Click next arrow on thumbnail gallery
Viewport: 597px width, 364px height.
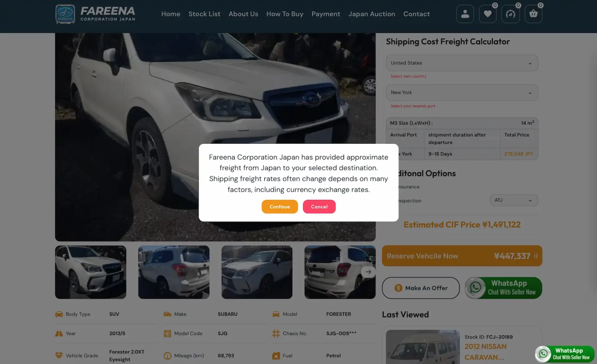coord(368,272)
